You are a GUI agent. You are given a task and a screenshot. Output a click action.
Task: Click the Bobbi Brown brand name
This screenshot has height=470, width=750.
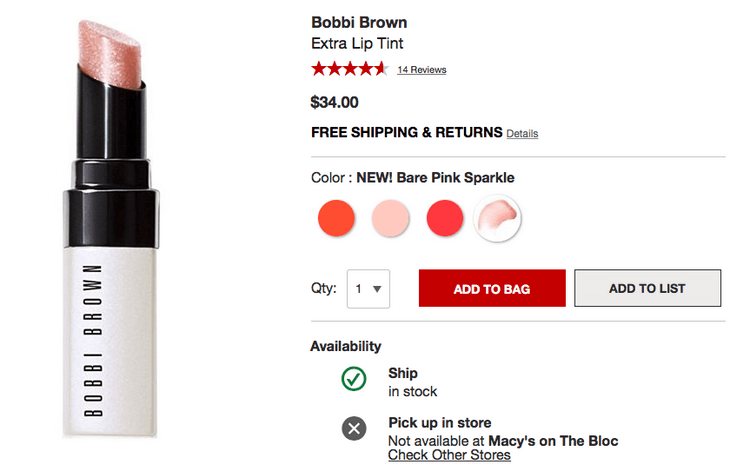pyautogui.click(x=359, y=23)
